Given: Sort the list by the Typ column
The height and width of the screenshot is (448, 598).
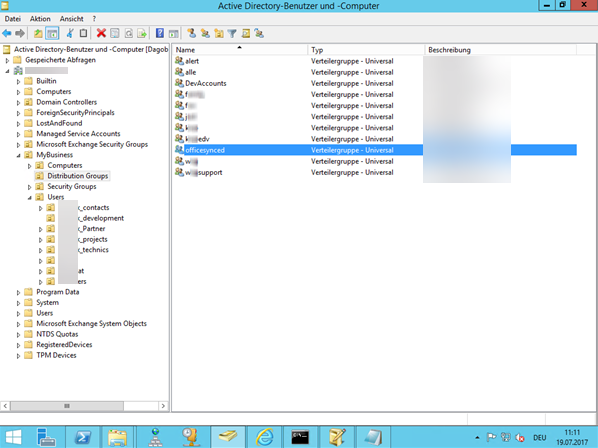Looking at the screenshot, I should coord(366,50).
